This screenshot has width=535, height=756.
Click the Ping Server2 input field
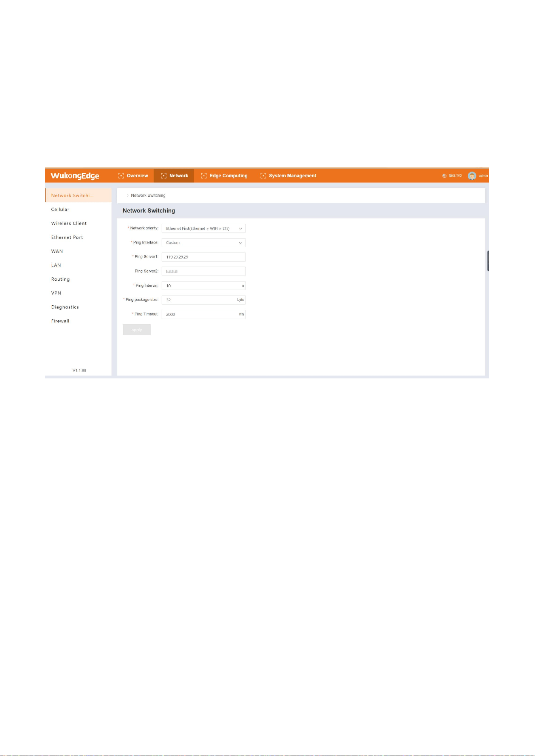(x=204, y=271)
